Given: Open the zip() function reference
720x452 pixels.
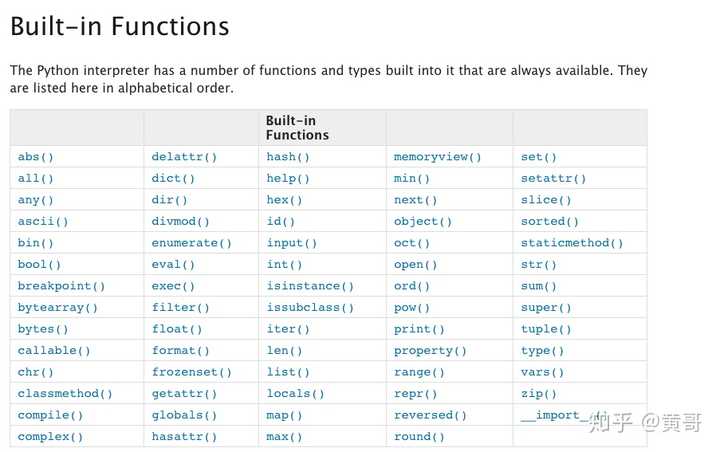Looking at the screenshot, I should pos(538,394).
